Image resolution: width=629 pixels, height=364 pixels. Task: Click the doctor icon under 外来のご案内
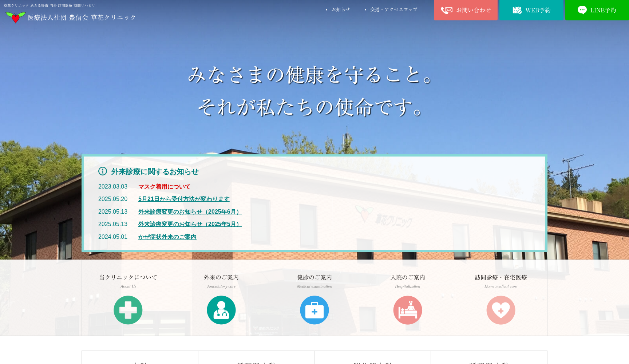[221, 310]
